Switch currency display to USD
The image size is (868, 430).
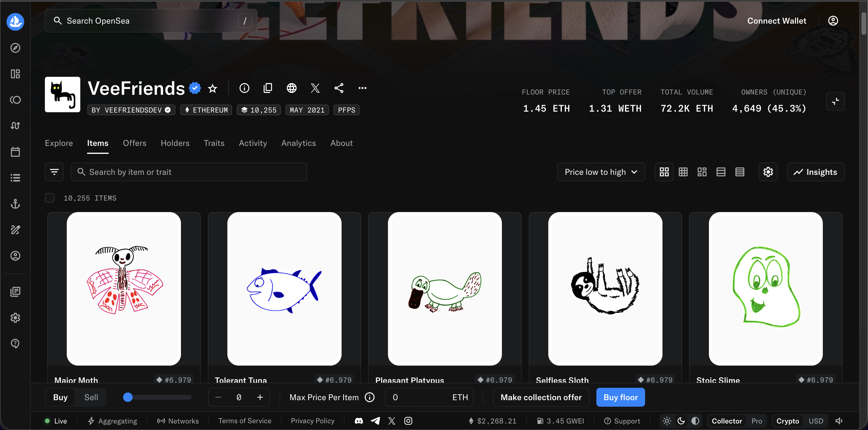(x=816, y=421)
